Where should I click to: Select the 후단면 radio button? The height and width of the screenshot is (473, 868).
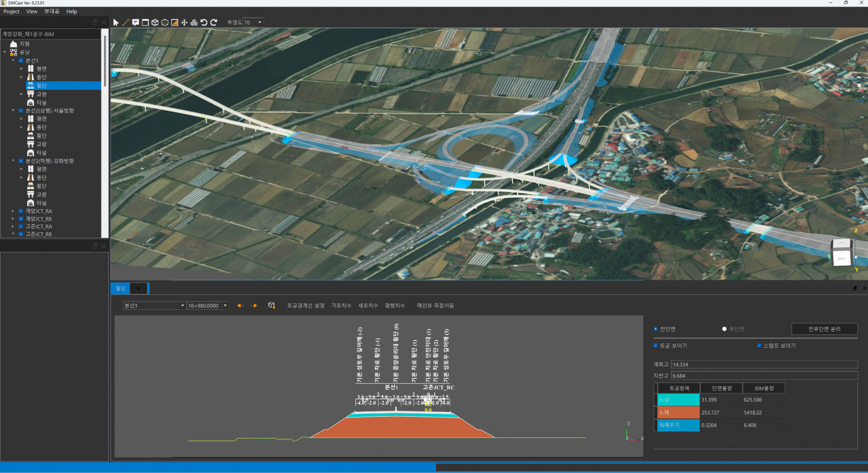(x=724, y=329)
